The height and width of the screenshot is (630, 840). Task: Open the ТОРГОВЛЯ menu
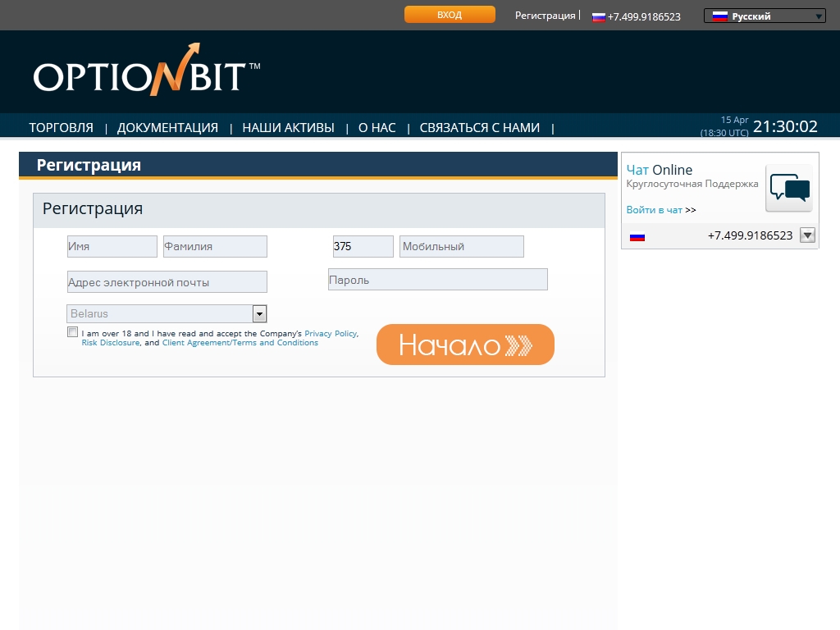click(x=62, y=128)
